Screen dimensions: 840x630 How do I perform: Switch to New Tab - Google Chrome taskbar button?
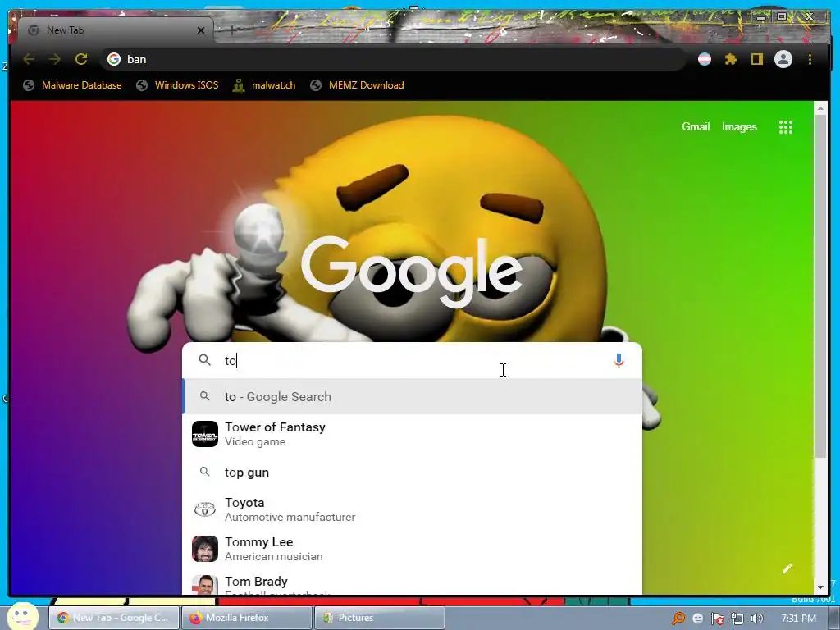(x=113, y=618)
